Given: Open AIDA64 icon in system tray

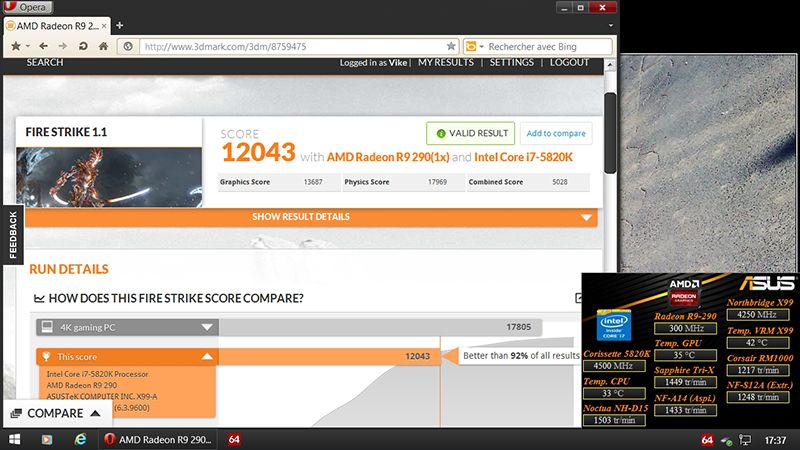Looking at the screenshot, I should (x=707, y=440).
